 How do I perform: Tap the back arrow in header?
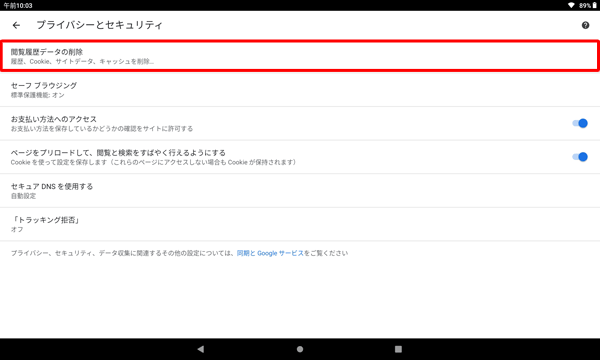click(16, 25)
